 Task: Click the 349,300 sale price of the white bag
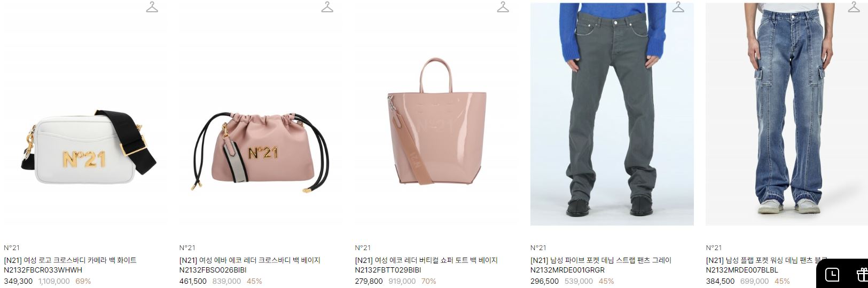tap(18, 281)
